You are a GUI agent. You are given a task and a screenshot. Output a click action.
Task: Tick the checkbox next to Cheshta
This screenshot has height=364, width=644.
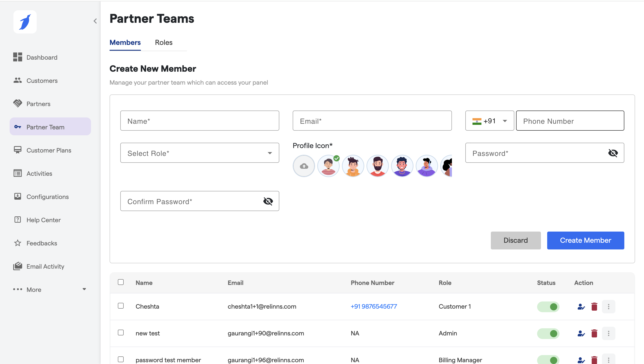[x=121, y=306]
